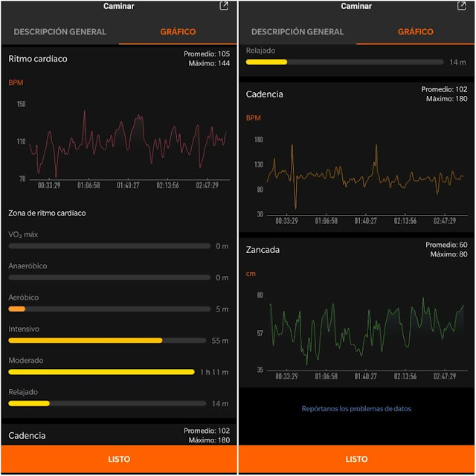Tap the 5 m Aeróbico duration

(x=222, y=309)
